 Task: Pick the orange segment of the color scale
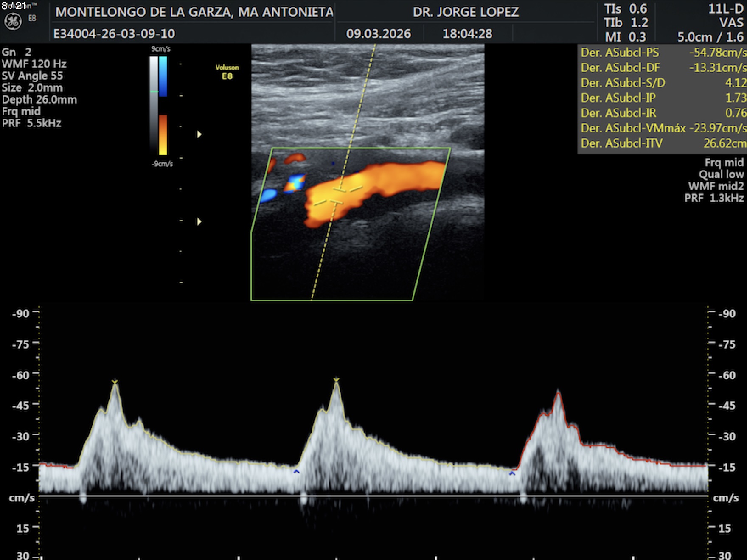tap(163, 134)
